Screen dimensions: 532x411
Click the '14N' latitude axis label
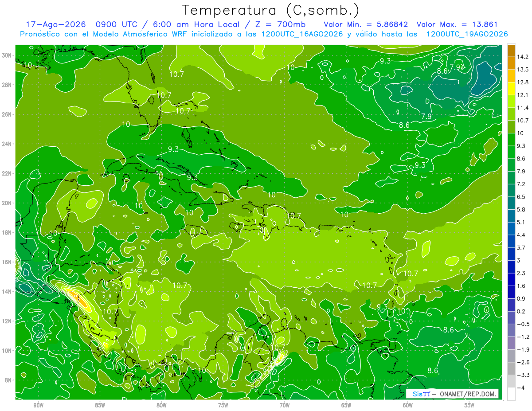tap(8, 292)
